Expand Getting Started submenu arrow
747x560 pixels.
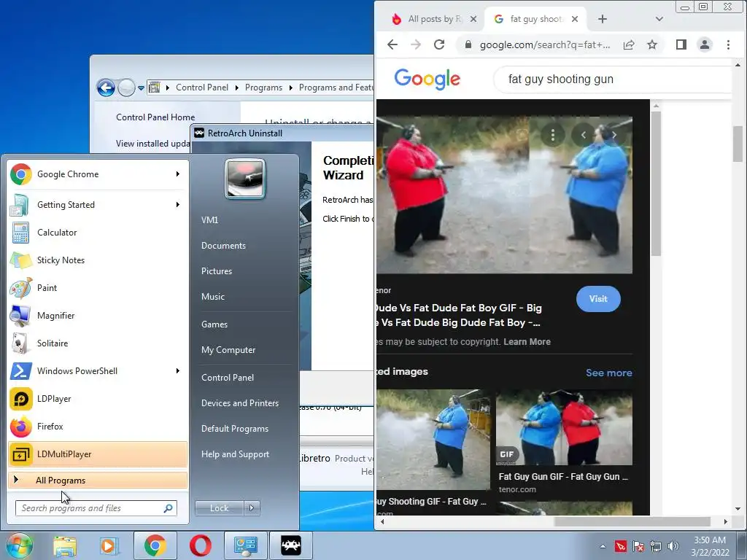pos(178,205)
